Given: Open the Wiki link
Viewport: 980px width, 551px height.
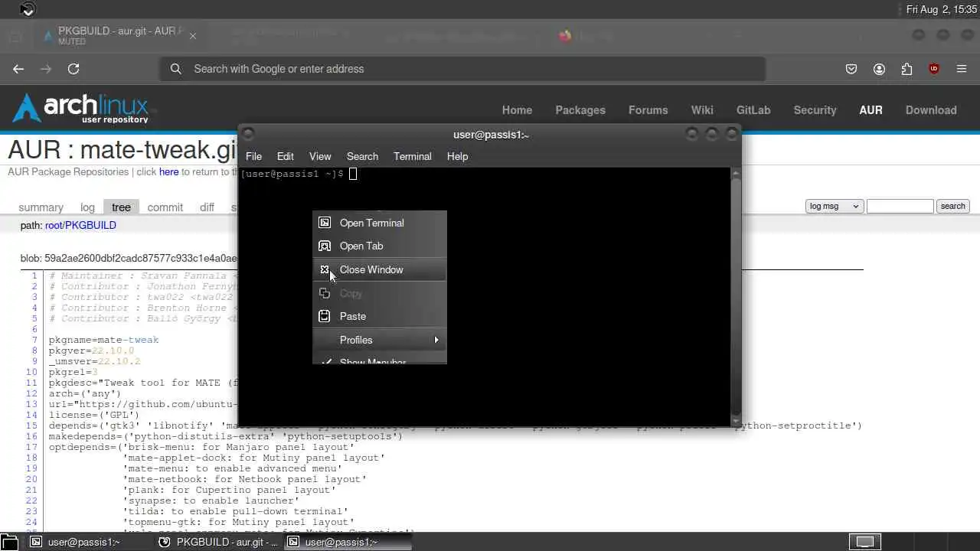Looking at the screenshot, I should coord(702,110).
